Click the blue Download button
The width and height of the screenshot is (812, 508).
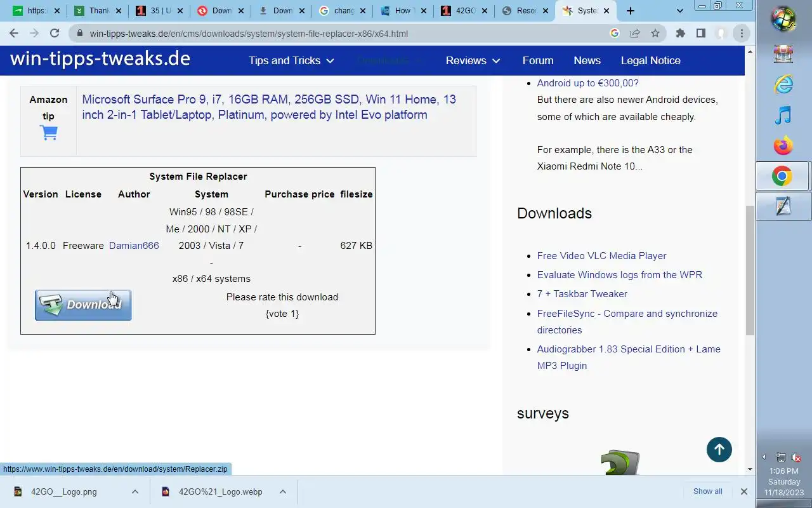point(83,305)
